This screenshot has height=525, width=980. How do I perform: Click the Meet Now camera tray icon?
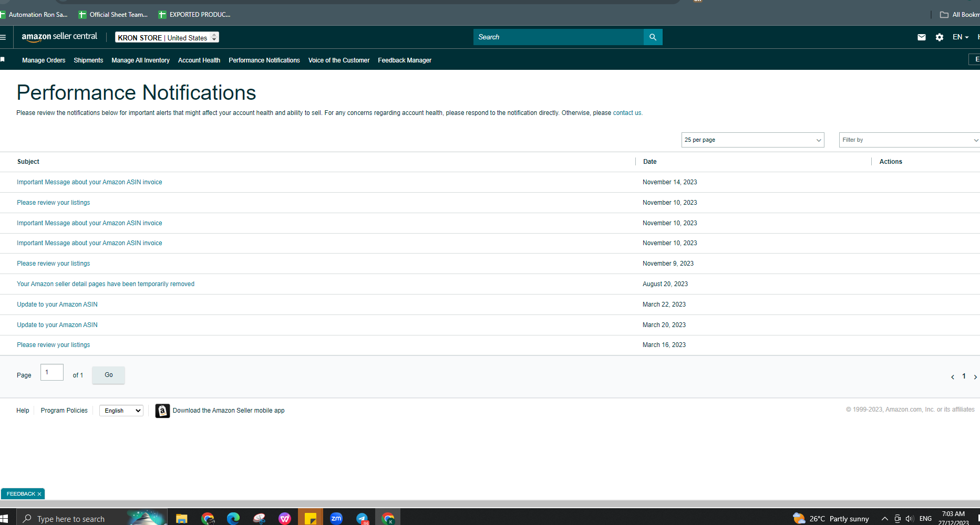[898, 519]
